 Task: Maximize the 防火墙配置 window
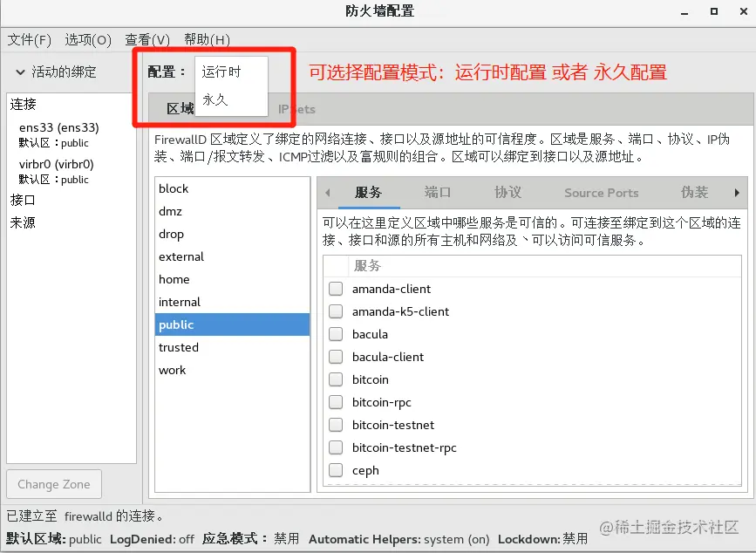coord(714,11)
